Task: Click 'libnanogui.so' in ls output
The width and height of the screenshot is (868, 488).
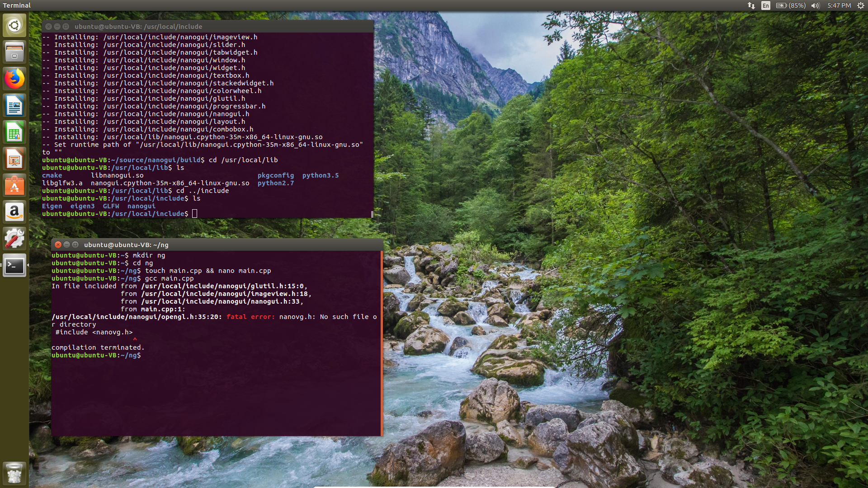Action: click(x=117, y=175)
